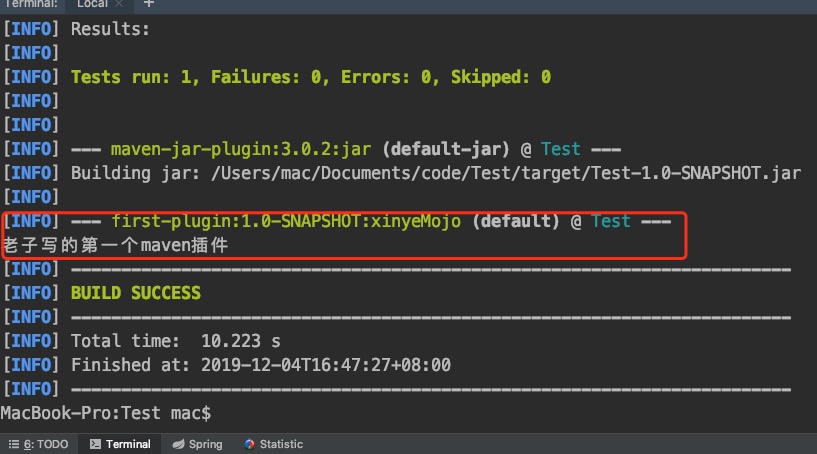Click the TODO list icon

[x=14, y=444]
